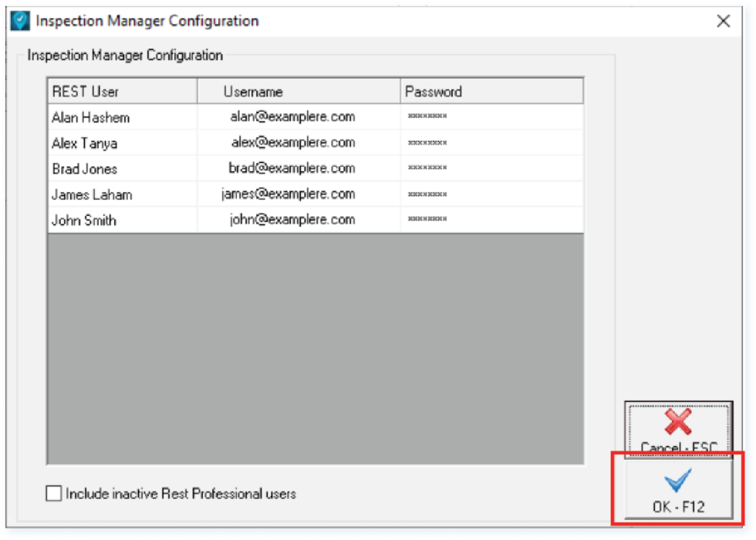Click the Cancel - ESC button
756x540 pixels.
pos(677,432)
